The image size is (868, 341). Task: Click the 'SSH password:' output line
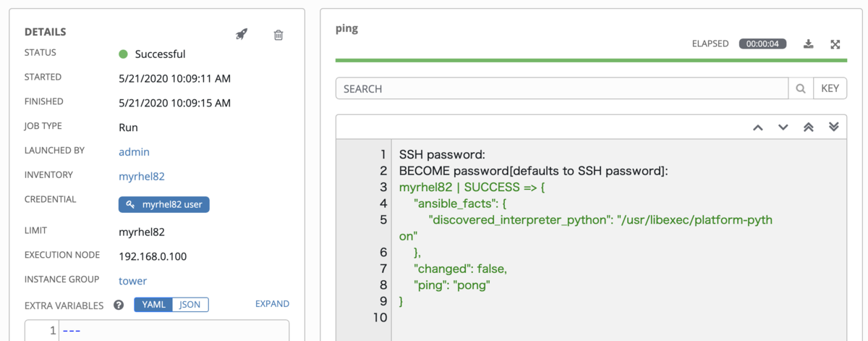pos(441,154)
